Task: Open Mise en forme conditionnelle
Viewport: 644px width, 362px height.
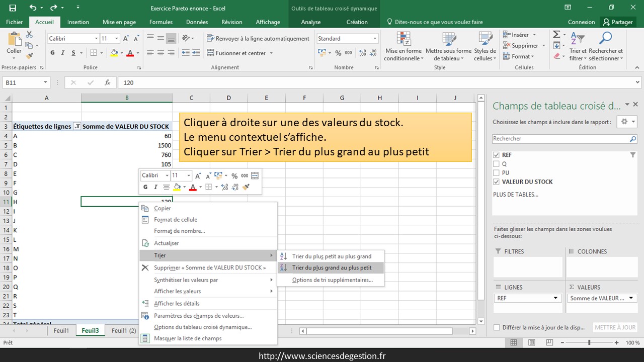Action: (x=403, y=46)
